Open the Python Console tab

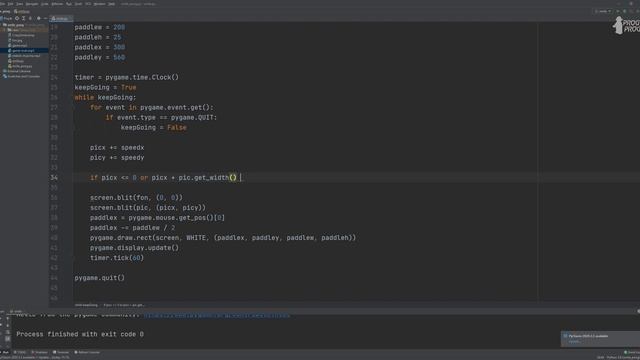tap(87, 352)
